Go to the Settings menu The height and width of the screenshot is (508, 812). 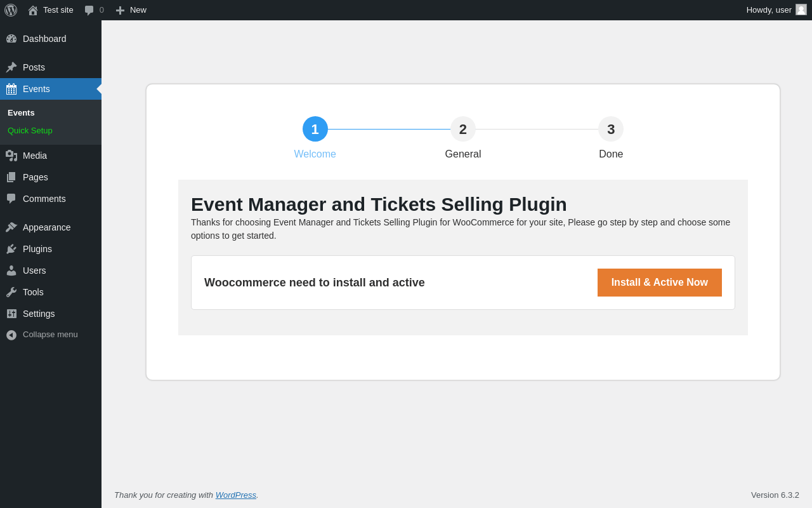39,314
